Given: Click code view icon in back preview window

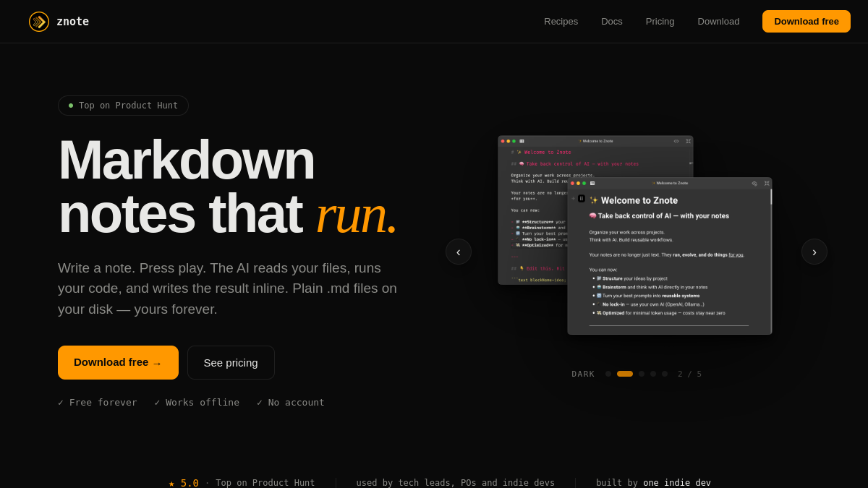Looking at the screenshot, I should [x=676, y=141].
